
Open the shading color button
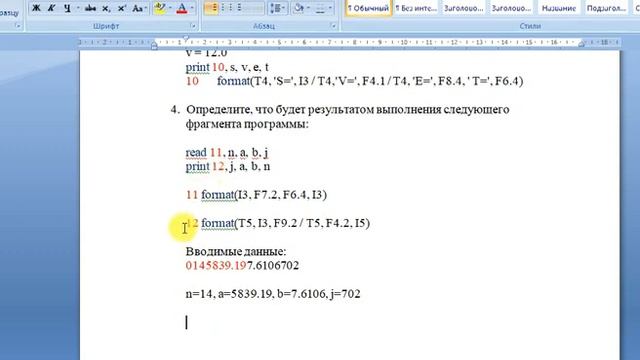[299, 8]
